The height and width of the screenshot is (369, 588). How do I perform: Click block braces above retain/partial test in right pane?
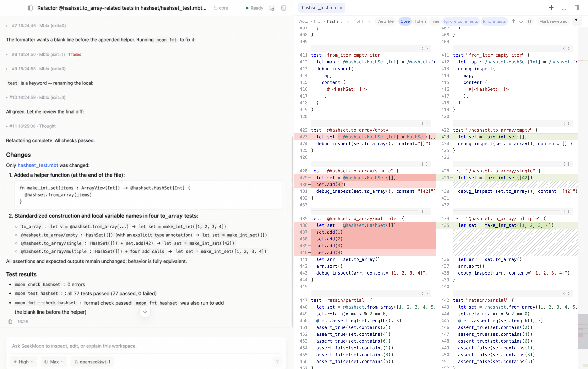click(x=566, y=293)
